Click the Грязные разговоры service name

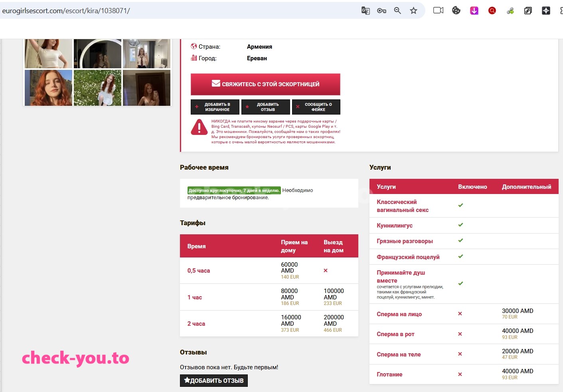[405, 241]
